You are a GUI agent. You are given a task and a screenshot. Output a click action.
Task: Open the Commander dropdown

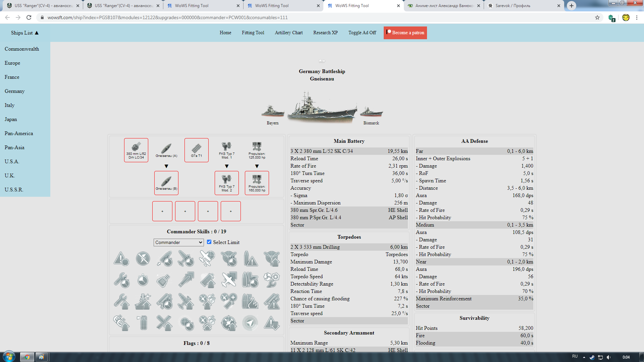coord(178,242)
